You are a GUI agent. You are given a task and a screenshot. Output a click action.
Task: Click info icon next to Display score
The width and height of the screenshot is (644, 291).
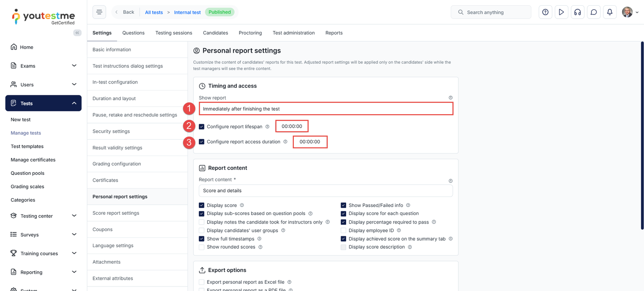pyautogui.click(x=242, y=205)
